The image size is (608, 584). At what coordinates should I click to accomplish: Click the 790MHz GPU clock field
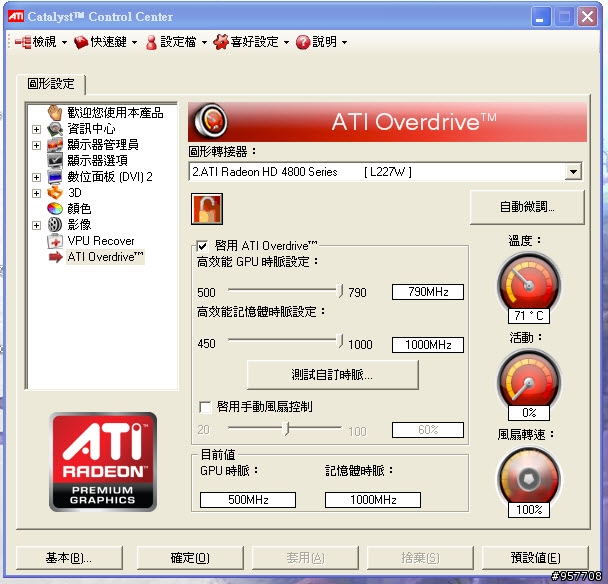(428, 292)
